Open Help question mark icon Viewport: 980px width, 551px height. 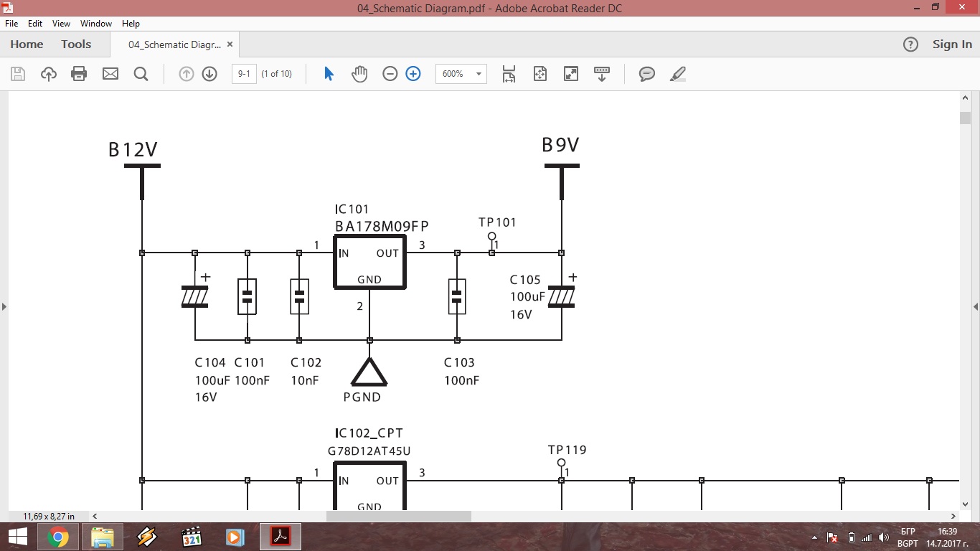(910, 44)
